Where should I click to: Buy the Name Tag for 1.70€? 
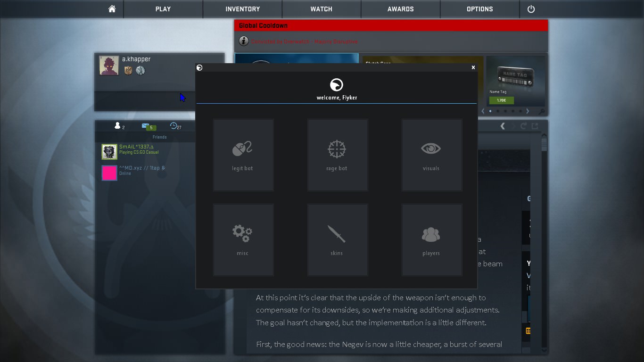pyautogui.click(x=501, y=100)
